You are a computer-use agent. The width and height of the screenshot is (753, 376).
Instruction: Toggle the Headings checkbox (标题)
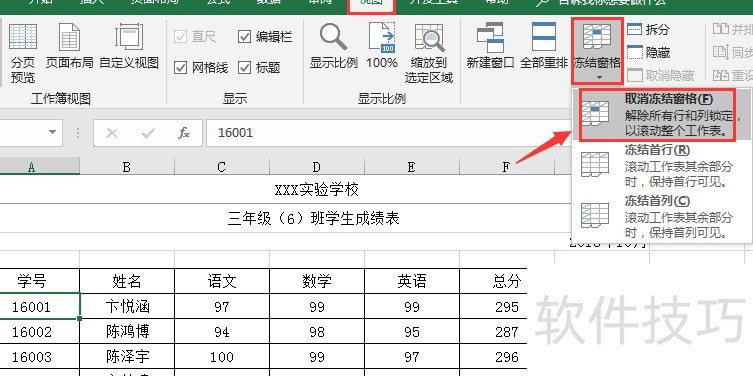[x=259, y=68]
